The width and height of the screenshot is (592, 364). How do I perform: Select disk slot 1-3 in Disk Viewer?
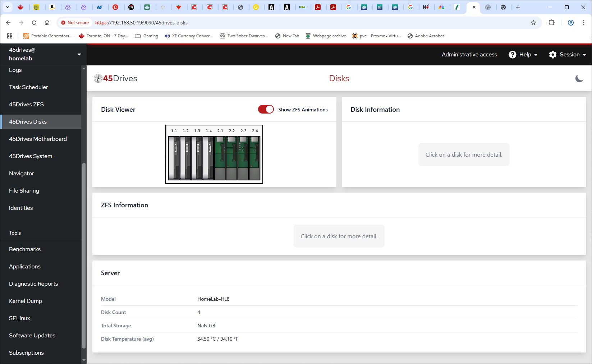click(x=197, y=157)
